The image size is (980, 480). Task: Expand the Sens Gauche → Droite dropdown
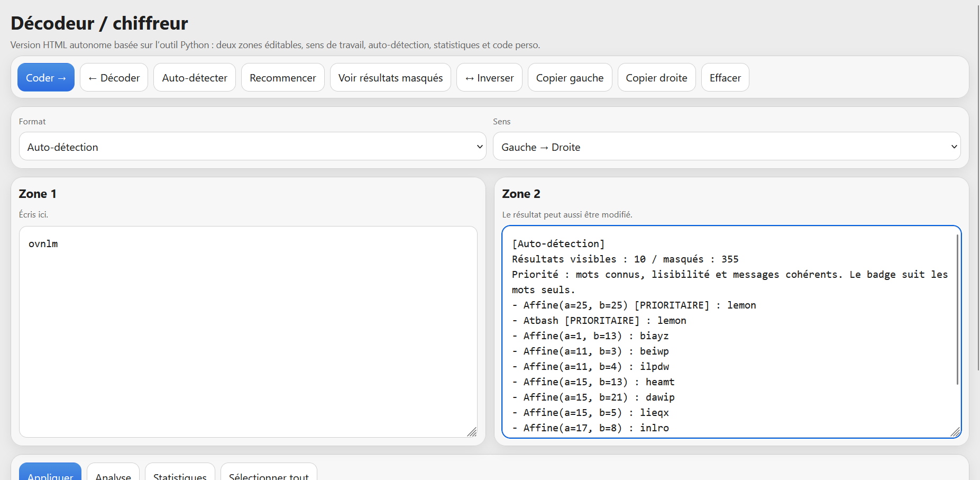tap(727, 147)
